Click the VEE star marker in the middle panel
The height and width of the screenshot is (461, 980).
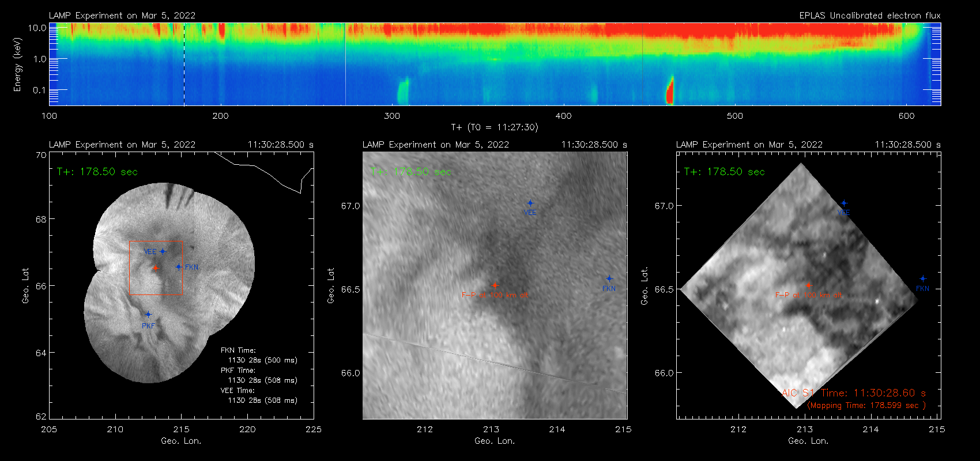(530, 203)
